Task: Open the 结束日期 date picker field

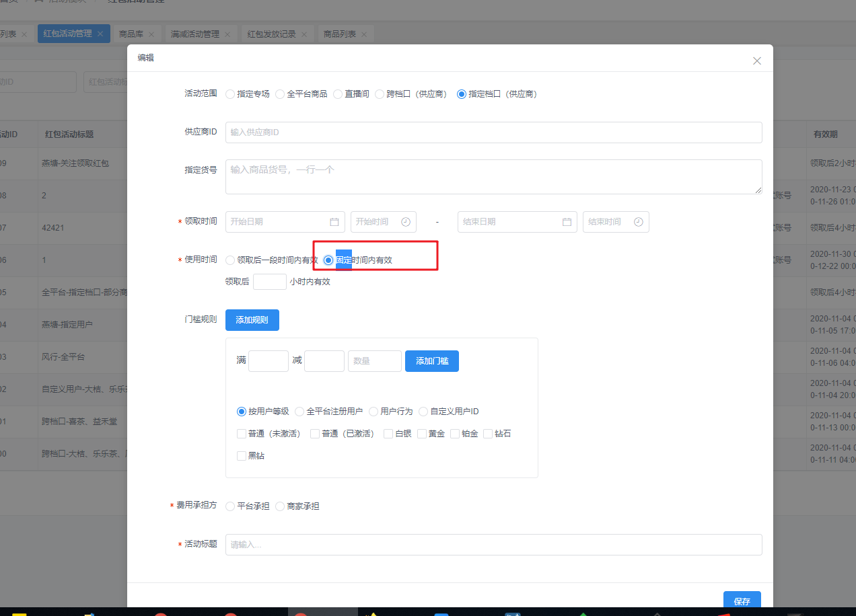Action: click(518, 222)
